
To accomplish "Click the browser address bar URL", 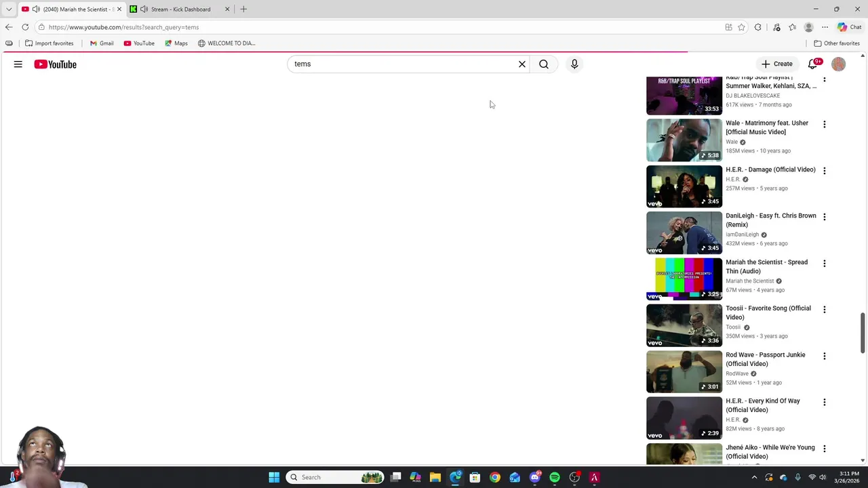I will 123,27.
